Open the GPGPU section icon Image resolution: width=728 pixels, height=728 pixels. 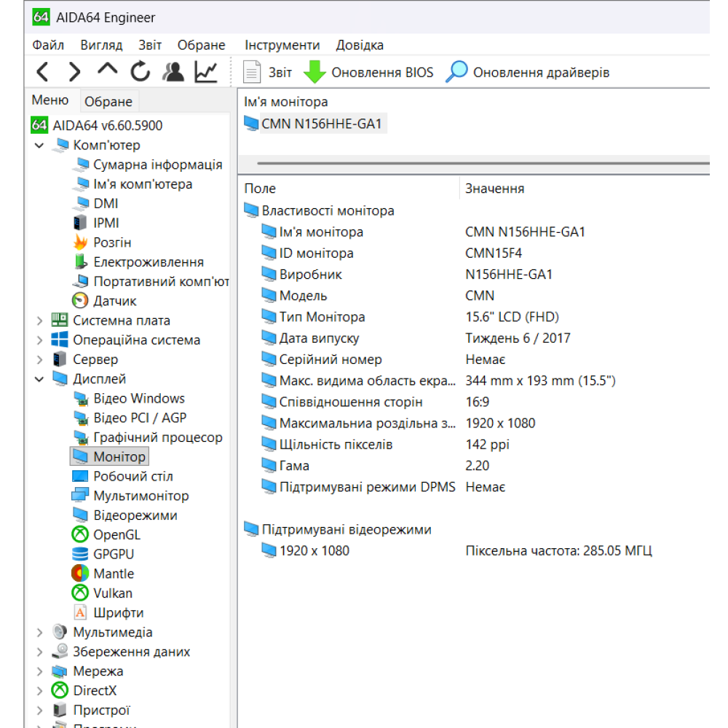[79, 554]
